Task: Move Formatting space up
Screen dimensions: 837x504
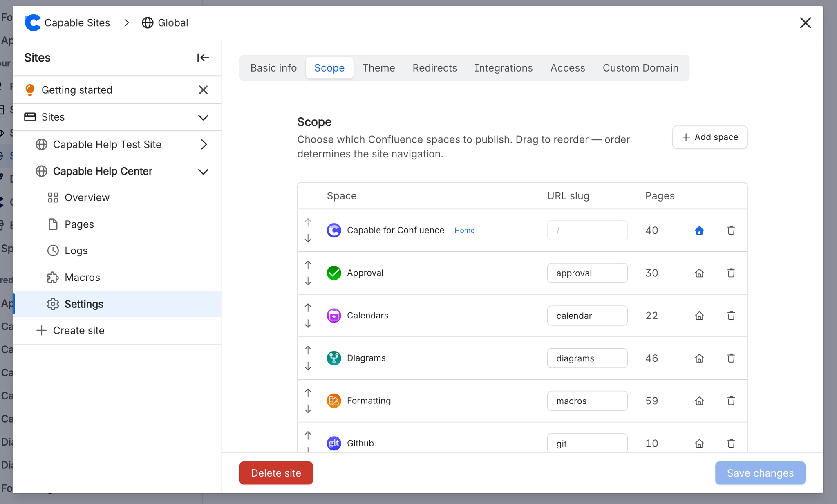Action: pyautogui.click(x=308, y=393)
